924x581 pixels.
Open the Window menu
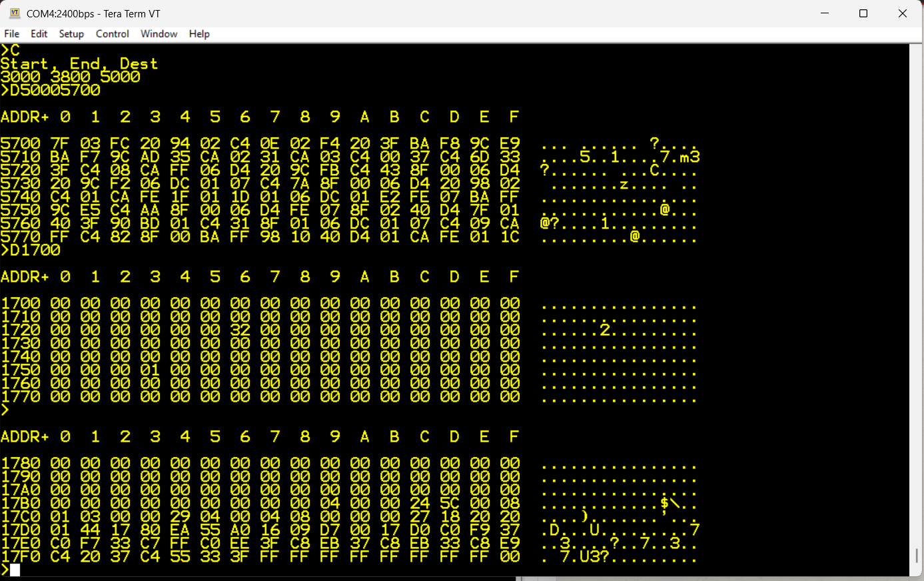[x=159, y=34]
